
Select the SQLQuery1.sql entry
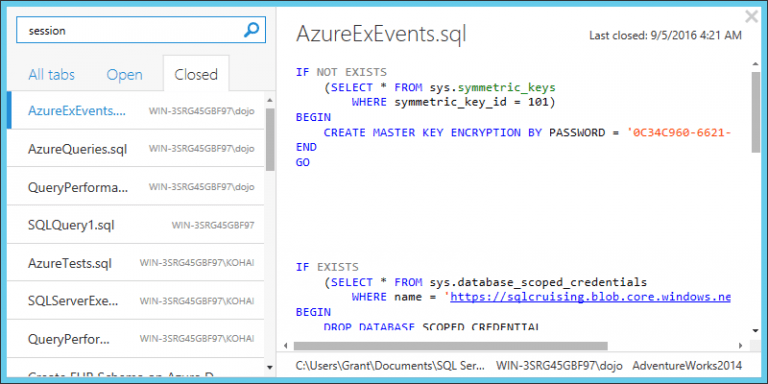pos(136,225)
